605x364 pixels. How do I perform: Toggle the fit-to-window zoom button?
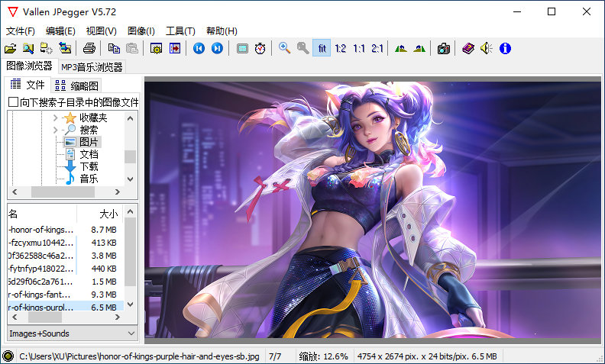click(x=322, y=49)
